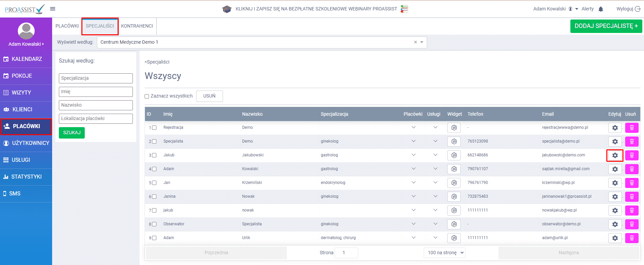The image size is (644, 265).
Task: Open STATYSTYKI in the sidebar
Action: [26, 177]
